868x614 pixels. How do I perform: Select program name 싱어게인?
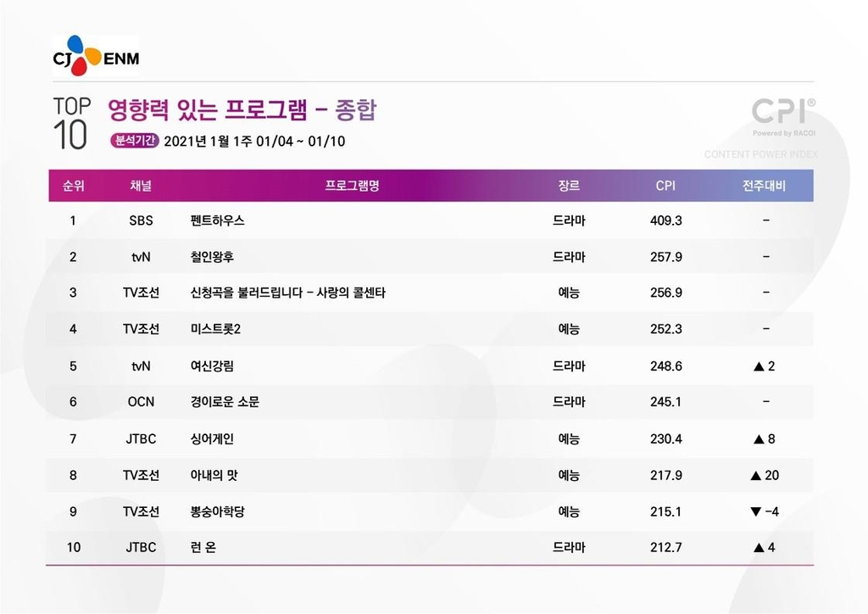(212, 439)
